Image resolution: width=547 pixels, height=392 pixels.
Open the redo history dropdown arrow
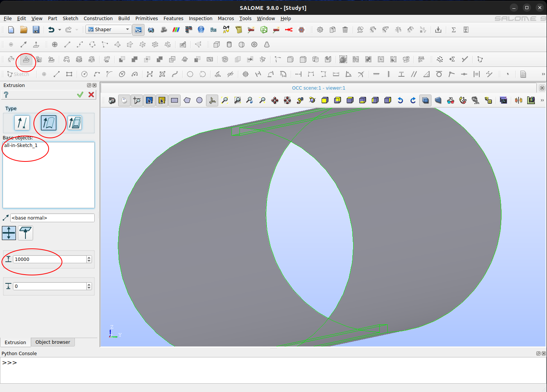pos(77,30)
